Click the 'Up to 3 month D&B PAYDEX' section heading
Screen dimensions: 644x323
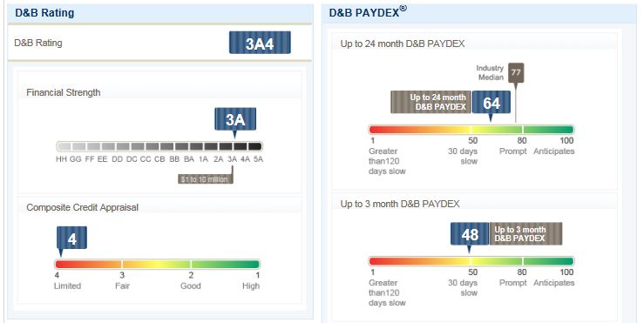pyautogui.click(x=400, y=204)
